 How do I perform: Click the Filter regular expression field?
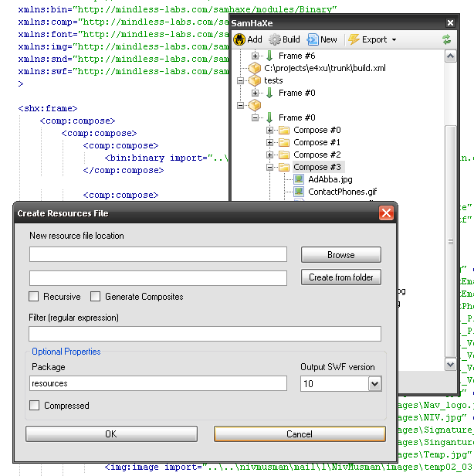click(x=205, y=334)
